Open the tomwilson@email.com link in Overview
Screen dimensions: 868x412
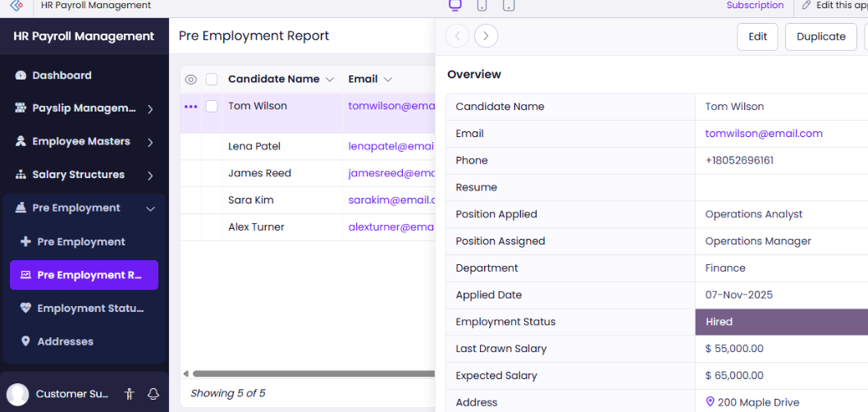[763, 134]
